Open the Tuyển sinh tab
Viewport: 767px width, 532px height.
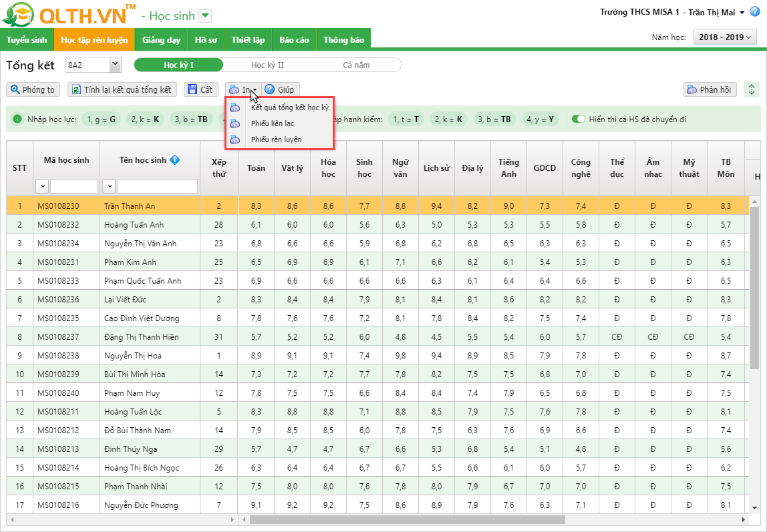pyautogui.click(x=27, y=39)
